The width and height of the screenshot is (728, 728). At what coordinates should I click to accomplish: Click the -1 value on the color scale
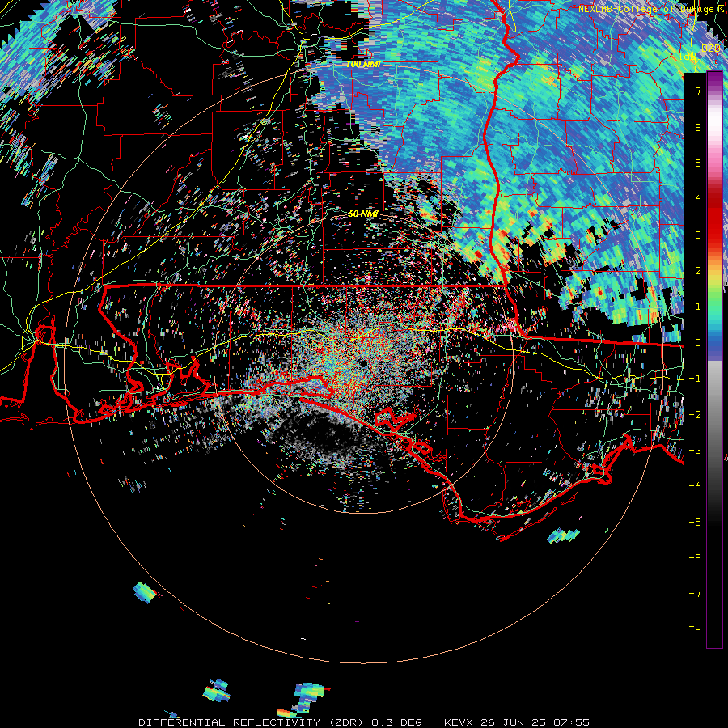point(695,379)
